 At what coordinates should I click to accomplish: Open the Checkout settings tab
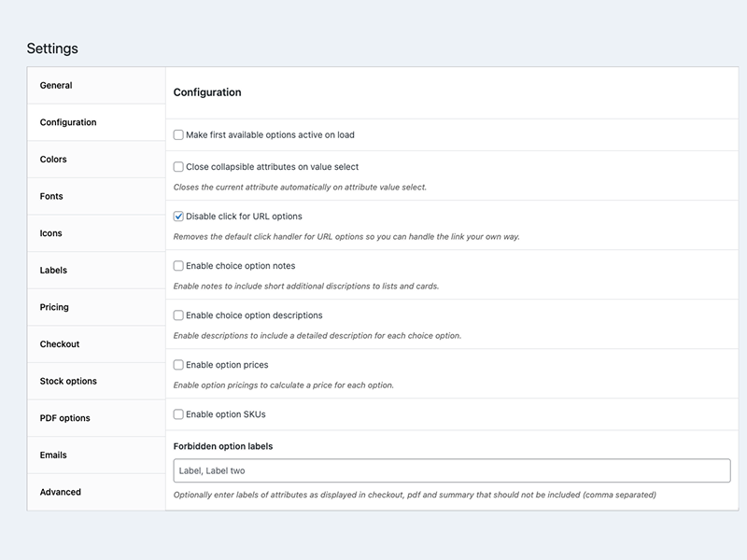[60, 344]
